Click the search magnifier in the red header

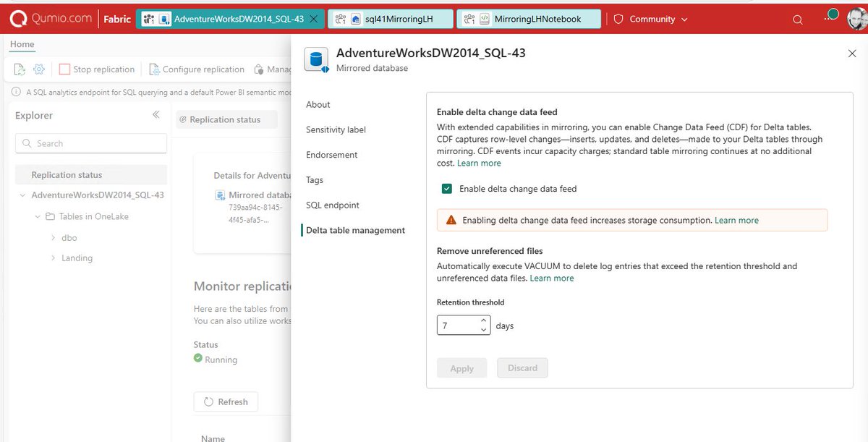click(798, 20)
